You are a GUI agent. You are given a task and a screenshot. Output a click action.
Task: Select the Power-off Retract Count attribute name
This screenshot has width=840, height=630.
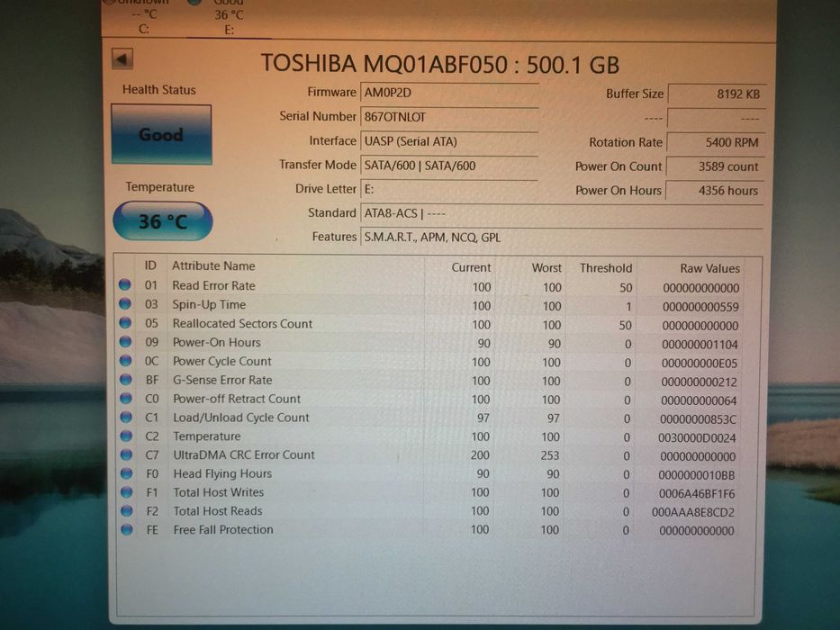237,399
